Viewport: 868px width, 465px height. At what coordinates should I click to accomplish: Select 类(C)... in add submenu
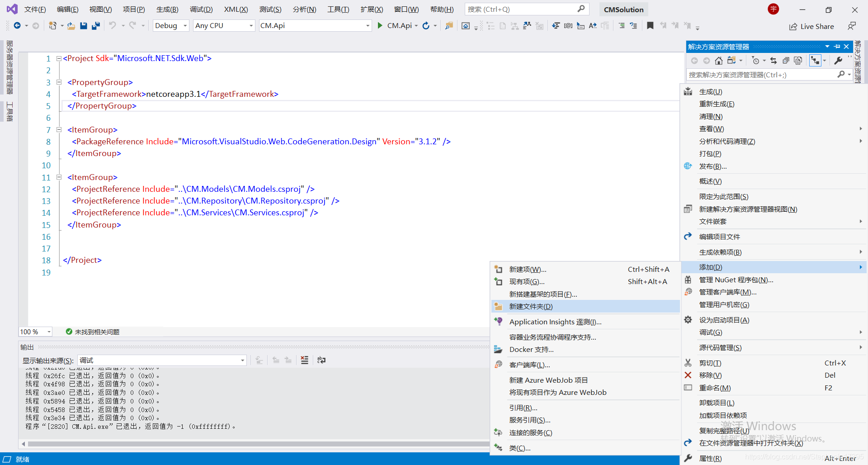click(585, 448)
